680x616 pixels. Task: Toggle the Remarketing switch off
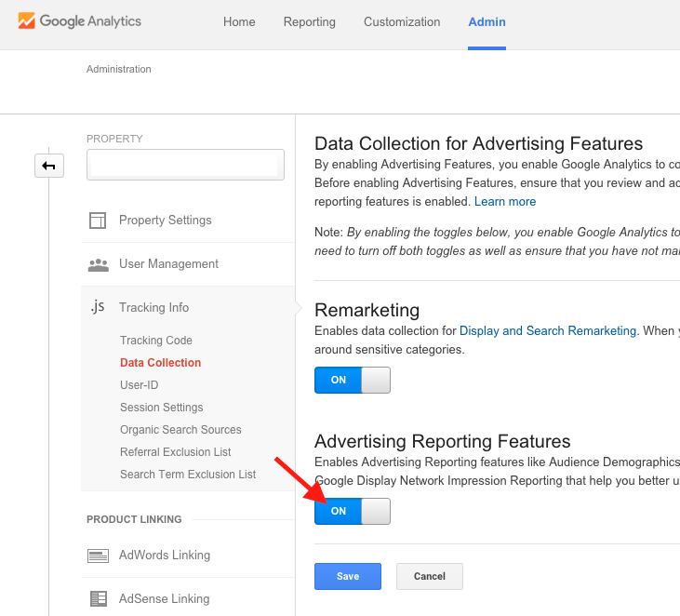[353, 380]
